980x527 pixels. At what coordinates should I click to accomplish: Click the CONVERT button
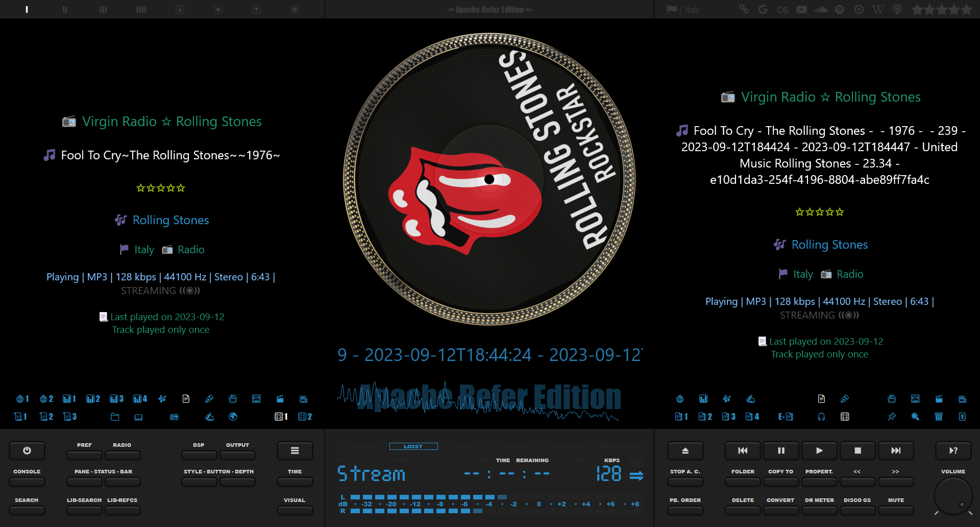781,510
